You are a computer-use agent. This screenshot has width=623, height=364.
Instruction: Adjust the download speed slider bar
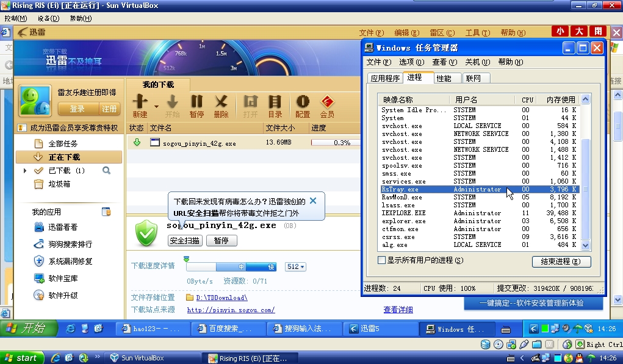pos(231,266)
